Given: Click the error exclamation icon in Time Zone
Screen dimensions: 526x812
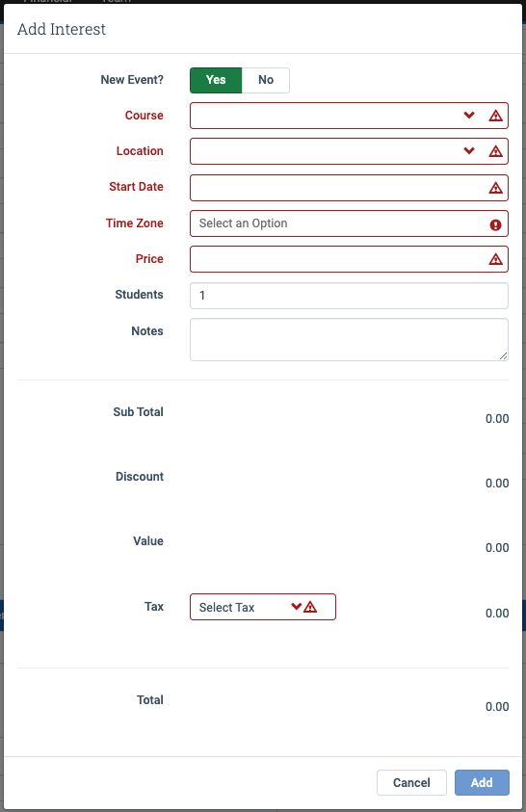Looking at the screenshot, I should point(495,224).
